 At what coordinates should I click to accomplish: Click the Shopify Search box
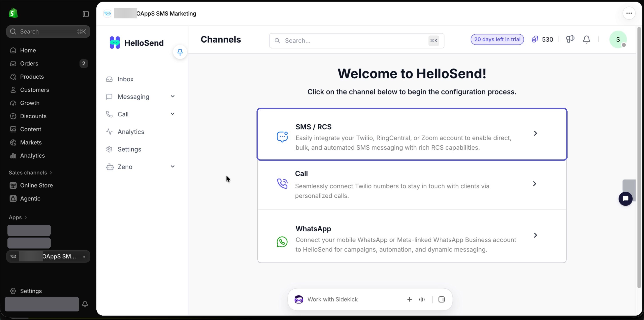click(x=48, y=32)
